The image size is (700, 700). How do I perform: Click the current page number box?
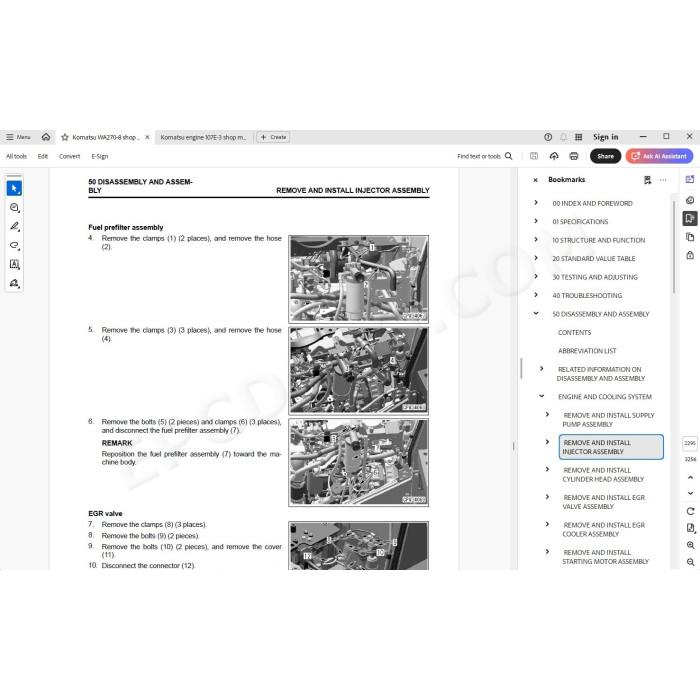coord(690,443)
